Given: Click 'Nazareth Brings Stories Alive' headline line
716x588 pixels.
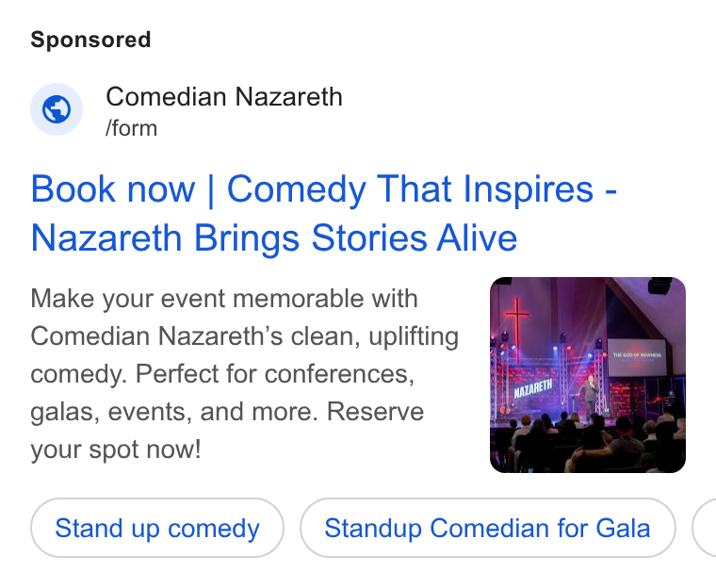Looking at the screenshot, I should [274, 238].
